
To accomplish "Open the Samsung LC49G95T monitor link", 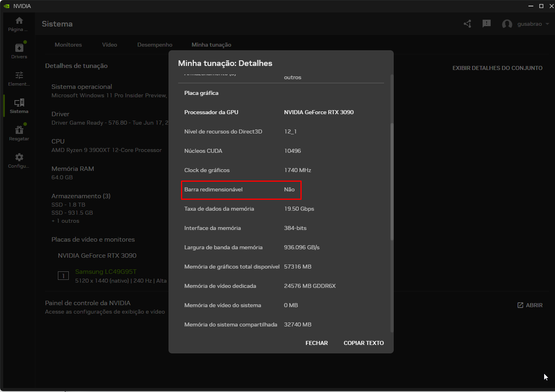I will point(105,272).
